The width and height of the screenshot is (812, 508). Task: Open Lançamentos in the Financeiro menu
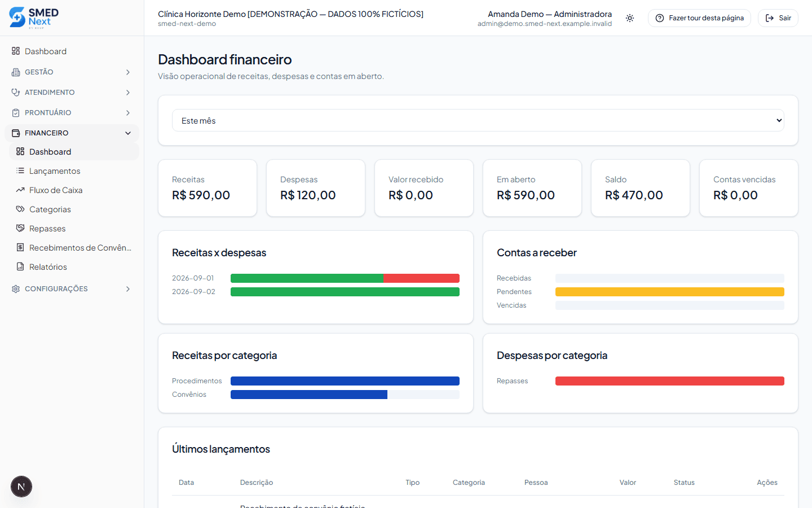[x=74, y=171]
